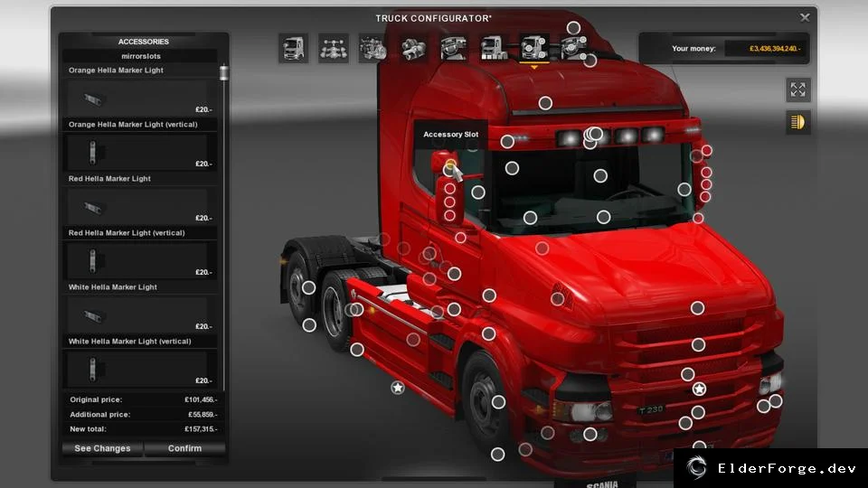Select the highlighted mirror accessory slot
The image size is (868, 488).
pyautogui.click(x=450, y=164)
